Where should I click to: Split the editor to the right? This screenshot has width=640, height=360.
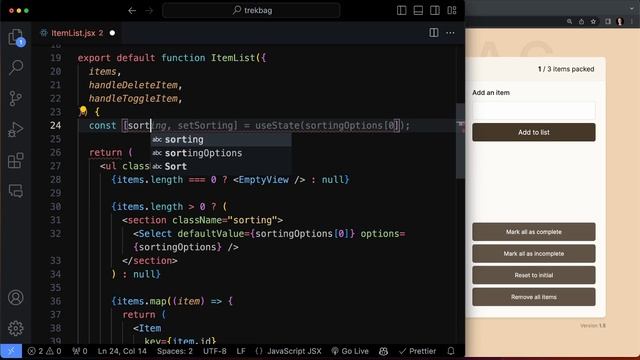click(434, 33)
